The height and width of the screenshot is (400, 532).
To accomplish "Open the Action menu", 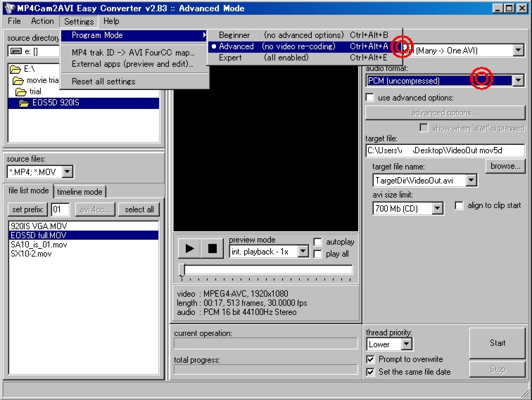I will point(42,21).
